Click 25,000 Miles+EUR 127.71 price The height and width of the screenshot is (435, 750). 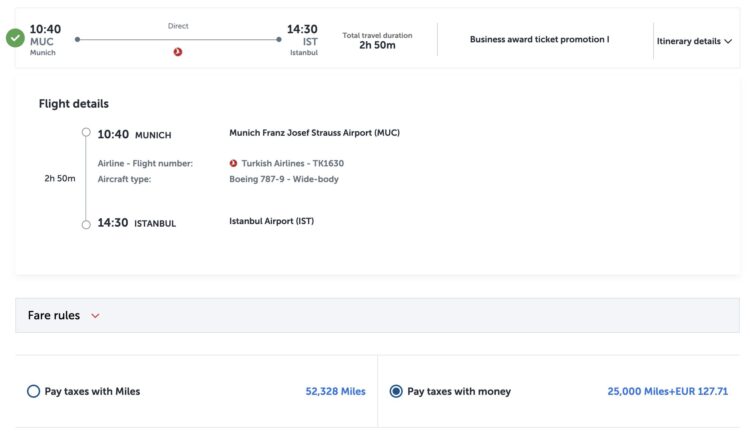(667, 391)
